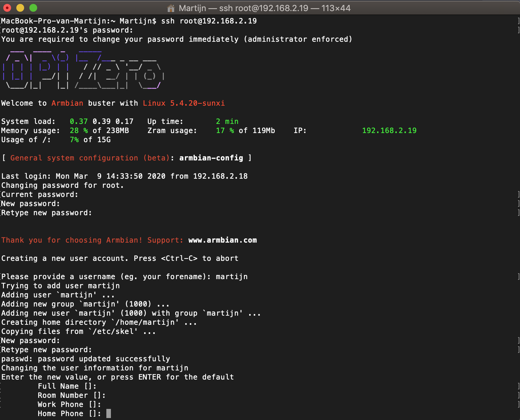Click the entered username 'martijn' after the prompt
The image size is (520, 420).
coord(232,277)
